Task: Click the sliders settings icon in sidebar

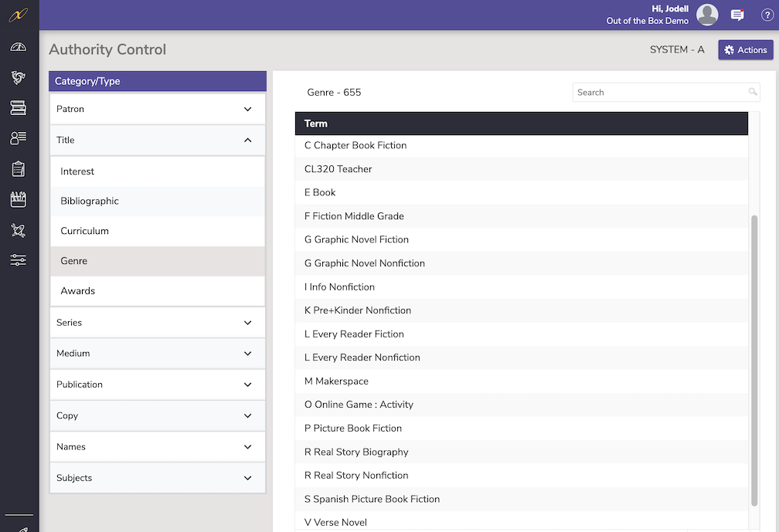Action: pyautogui.click(x=19, y=260)
